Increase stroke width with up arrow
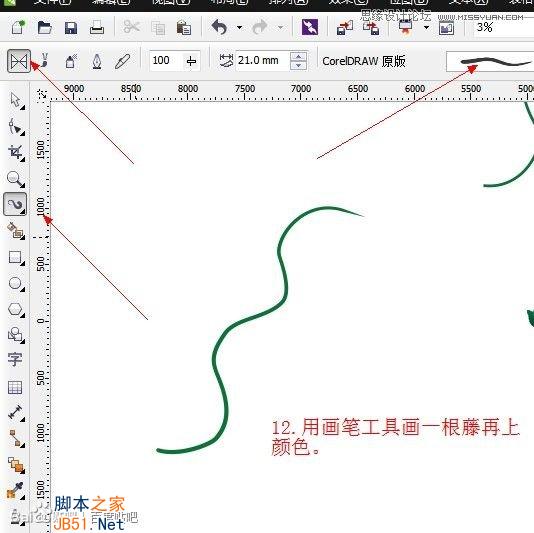The width and height of the screenshot is (534, 533). (299, 56)
